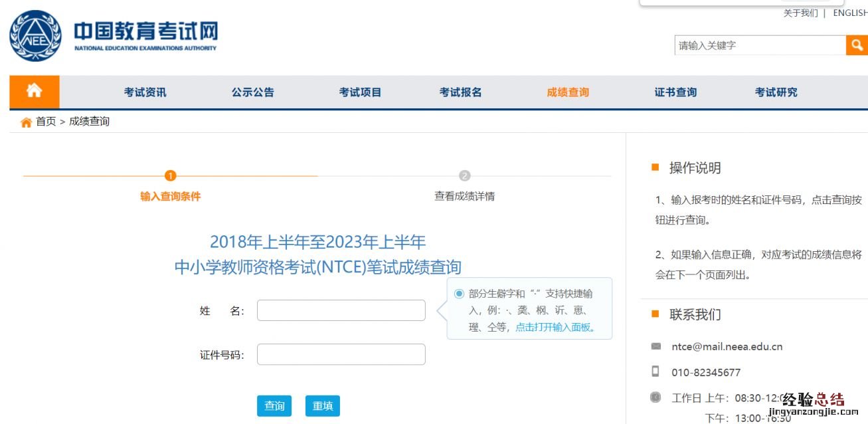Click the phone icon next to 010-82345677
868x424 pixels.
pyautogui.click(x=655, y=372)
